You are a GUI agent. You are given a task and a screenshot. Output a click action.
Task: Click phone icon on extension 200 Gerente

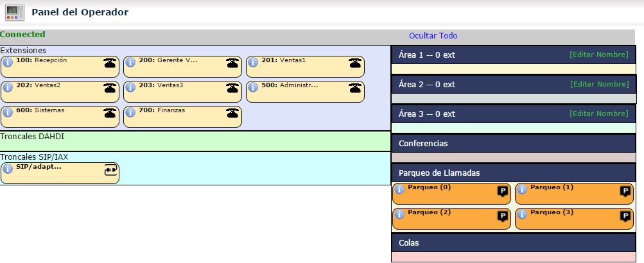[232, 63]
